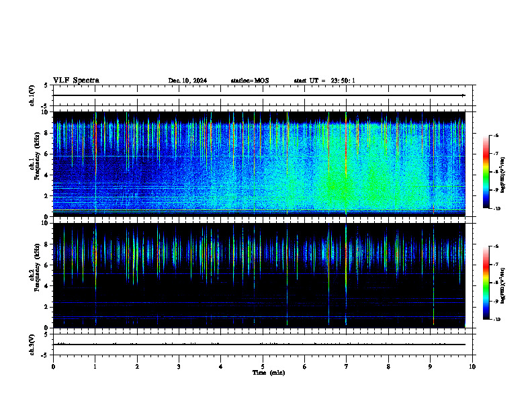This screenshot has height=411, width=532.
Task: Click the ch.3 voltage waveform line
Action: click(x=259, y=345)
